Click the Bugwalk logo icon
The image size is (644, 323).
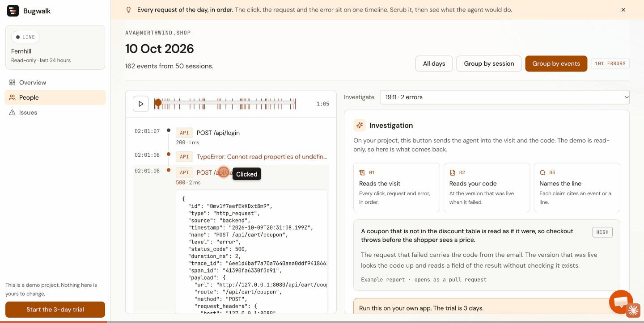13,11
